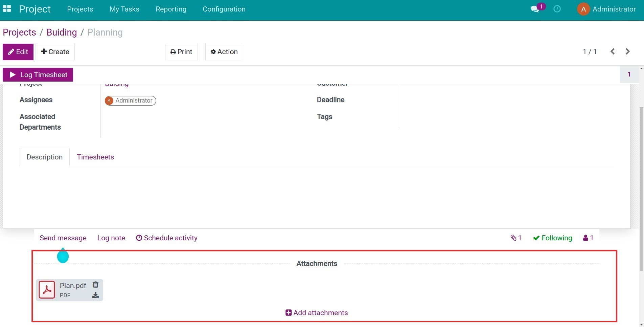644x327 pixels.
Task: Switch to the Timesheets tab
Action: pyautogui.click(x=95, y=157)
